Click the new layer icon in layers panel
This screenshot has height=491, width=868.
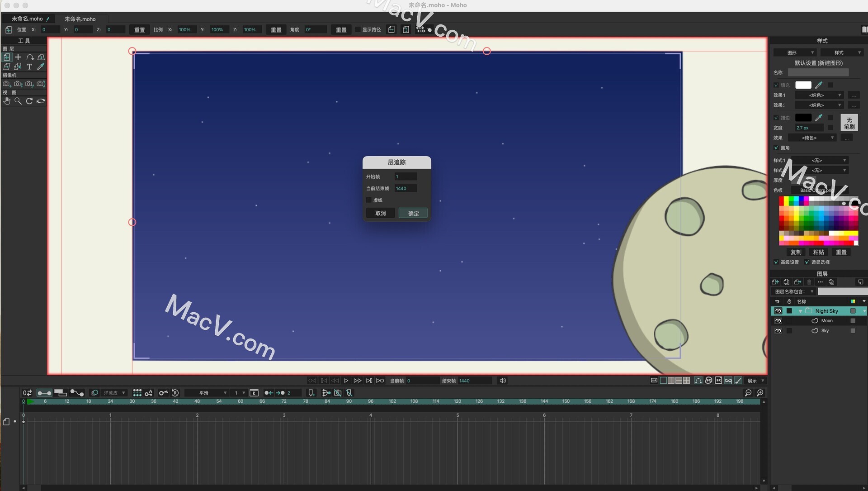[x=775, y=282]
